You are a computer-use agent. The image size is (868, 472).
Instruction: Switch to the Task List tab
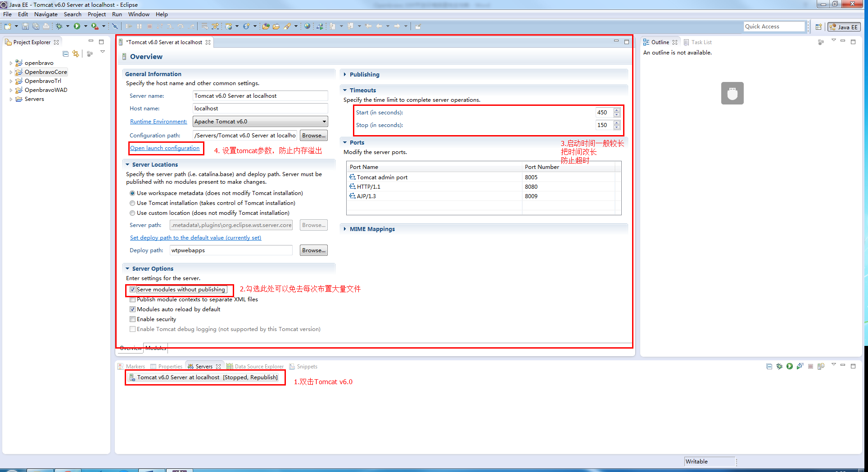(698, 42)
